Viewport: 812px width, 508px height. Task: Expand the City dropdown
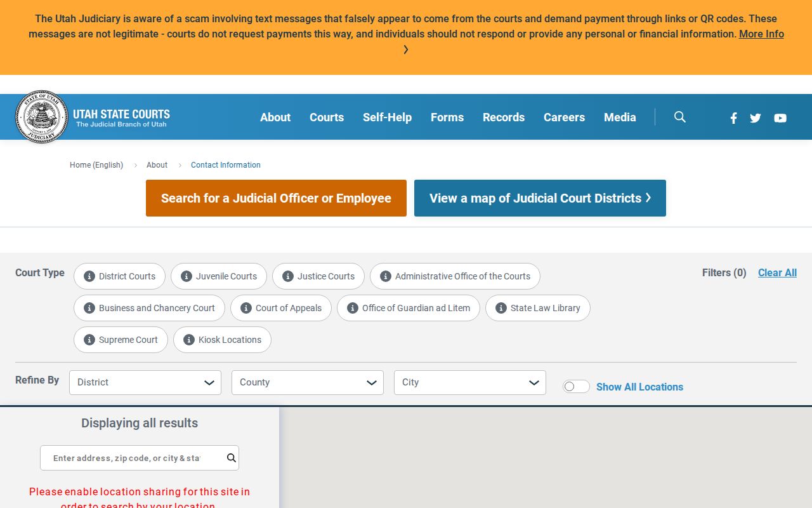pos(470,382)
